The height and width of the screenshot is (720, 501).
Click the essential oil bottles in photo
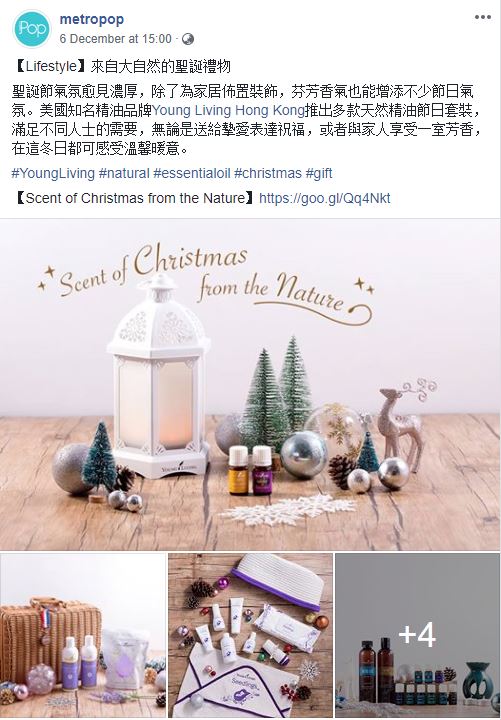[250, 470]
